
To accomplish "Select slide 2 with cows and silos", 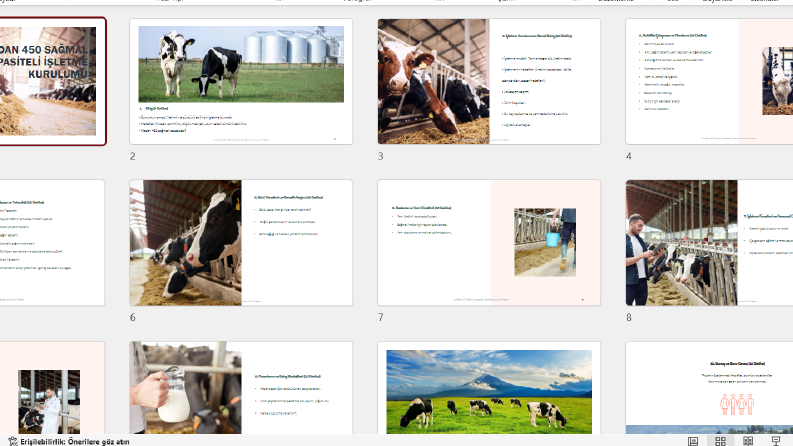I will [x=241, y=81].
